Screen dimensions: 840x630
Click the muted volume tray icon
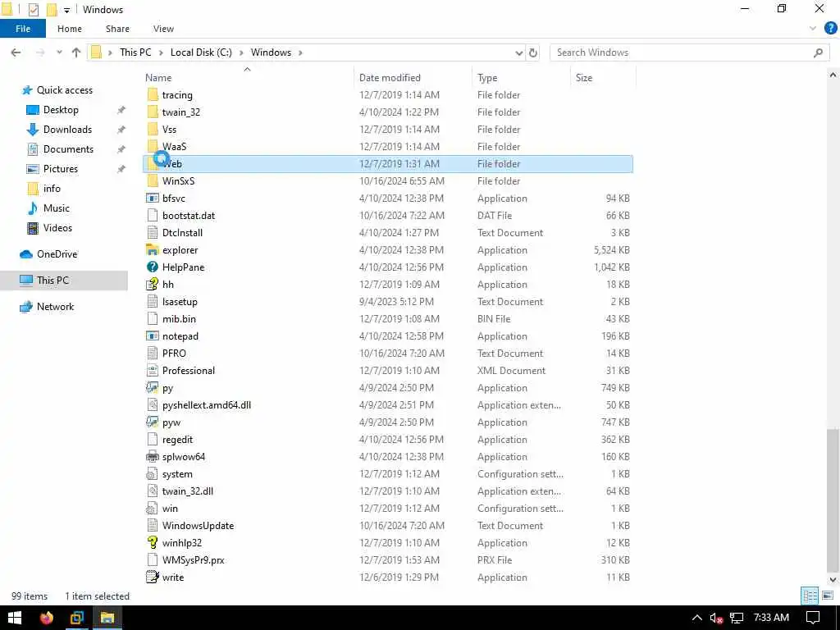pos(716,619)
